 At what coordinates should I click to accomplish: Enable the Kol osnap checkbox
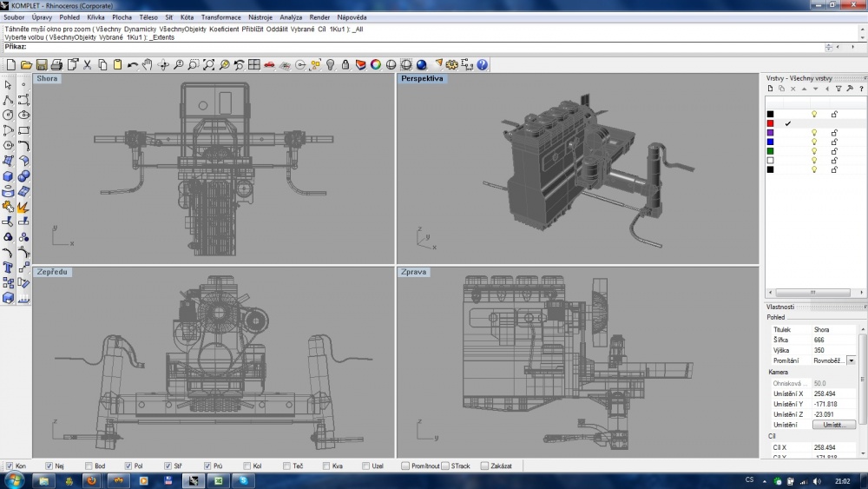point(247,466)
